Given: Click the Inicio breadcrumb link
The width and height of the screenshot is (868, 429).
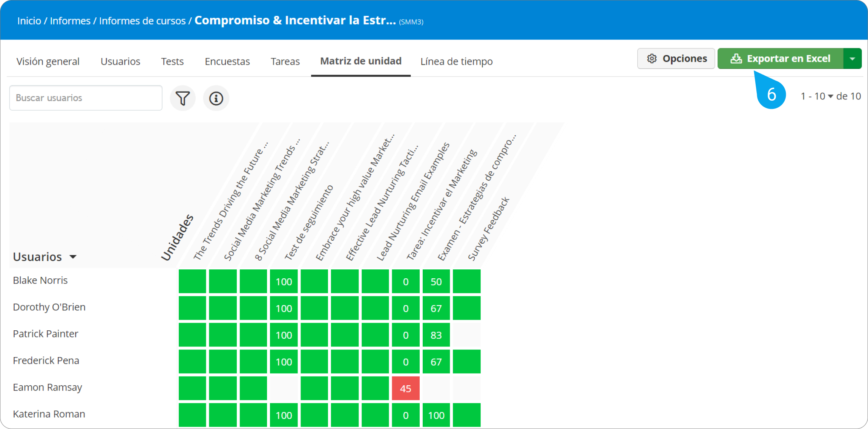Looking at the screenshot, I should [x=29, y=21].
